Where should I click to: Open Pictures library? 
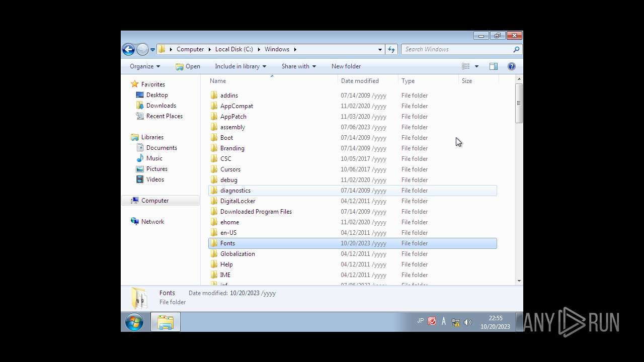(157, 169)
